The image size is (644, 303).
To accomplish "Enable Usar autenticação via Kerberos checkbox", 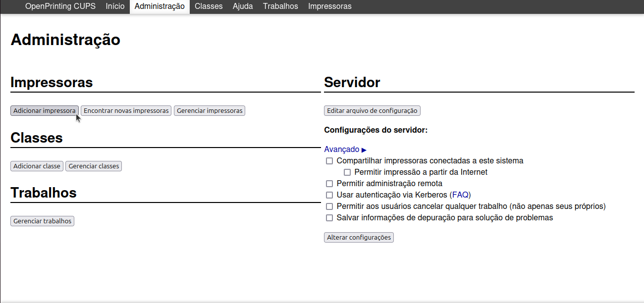I will click(329, 195).
